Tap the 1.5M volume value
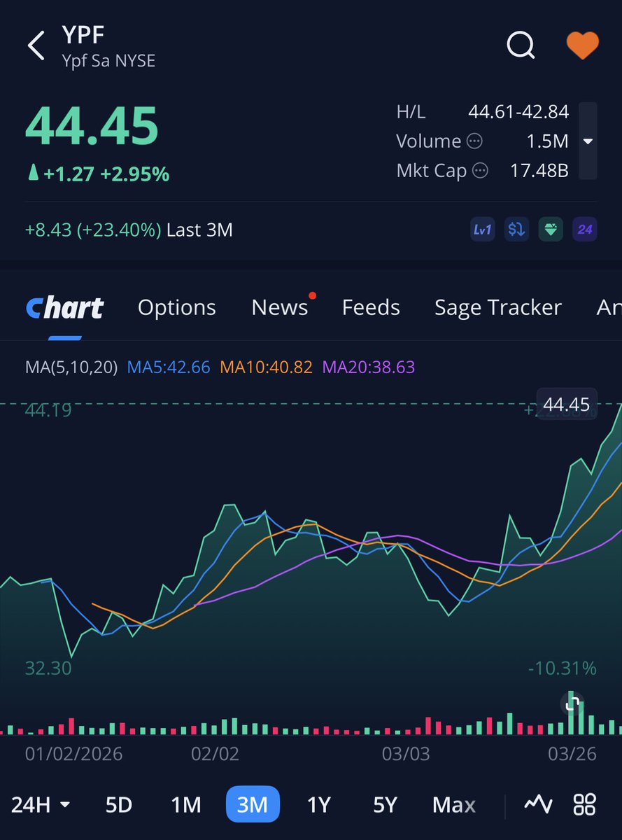 (x=548, y=141)
